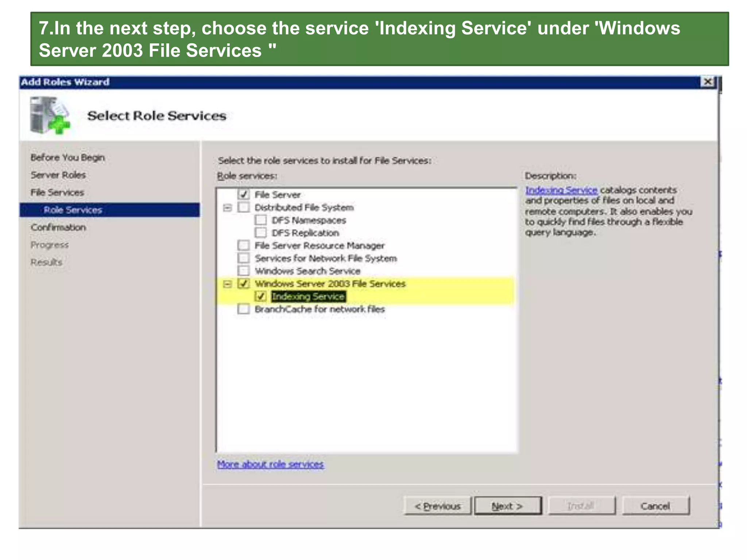This screenshot has width=747, height=560.
Task: Select the DFS Namespaces label
Action: point(309,220)
